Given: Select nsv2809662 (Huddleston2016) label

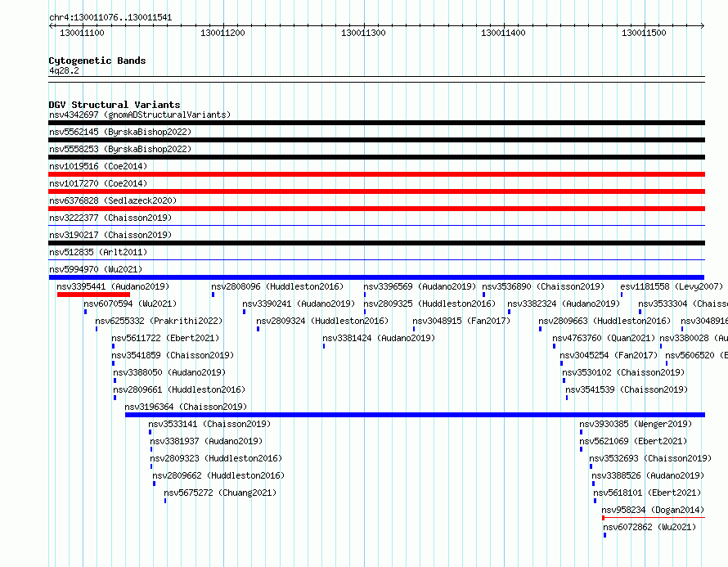Looking at the screenshot, I should (218, 475).
